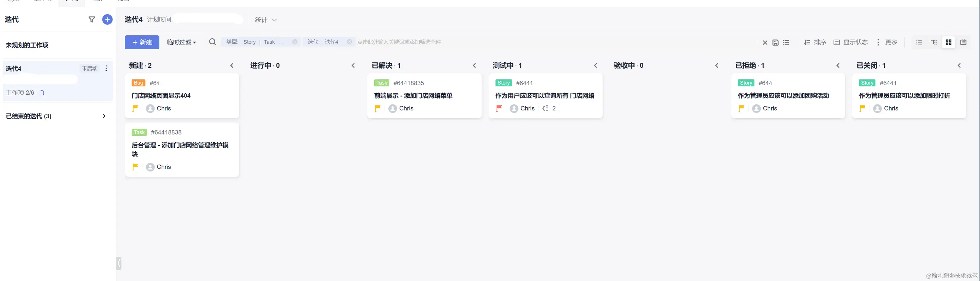Click the search magnifier icon in filter bar

[x=213, y=42]
